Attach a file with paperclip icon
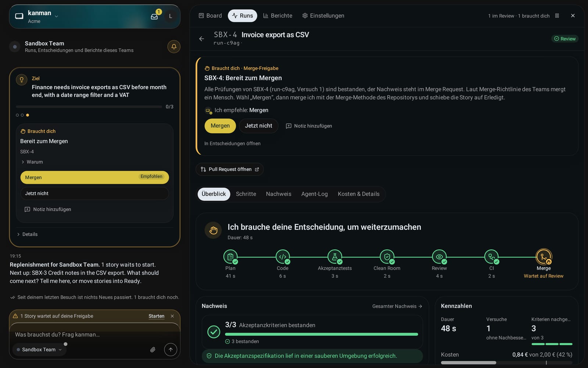 tap(153, 350)
